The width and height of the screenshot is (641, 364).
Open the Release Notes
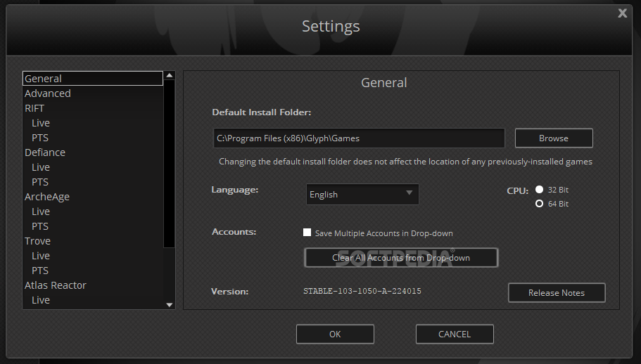pos(557,293)
